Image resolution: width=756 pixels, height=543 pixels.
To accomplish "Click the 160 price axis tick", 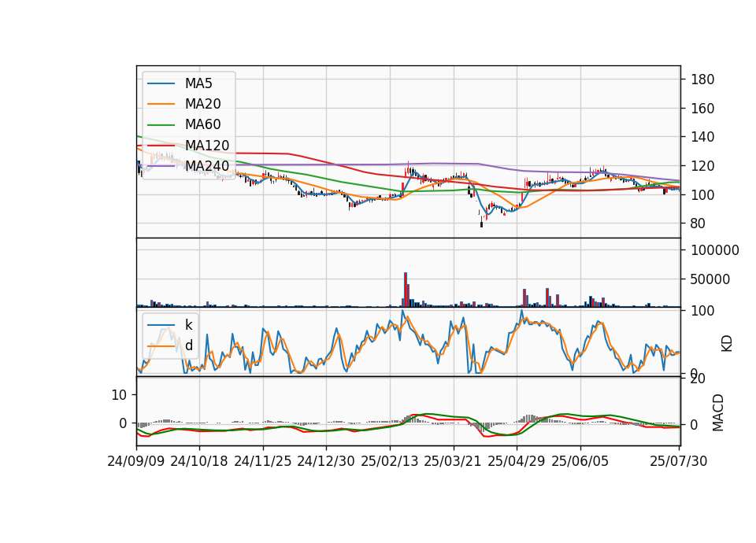I will (x=702, y=109).
